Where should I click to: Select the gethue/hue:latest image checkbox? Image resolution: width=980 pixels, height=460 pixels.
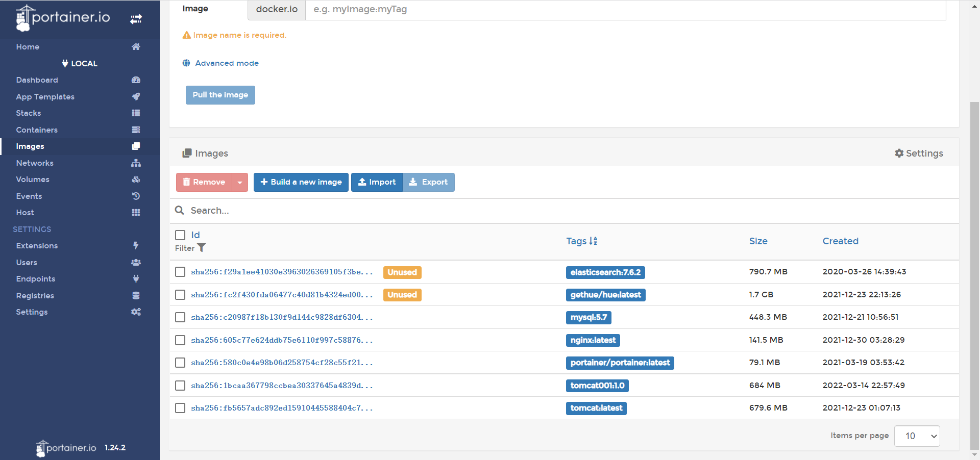coord(180,295)
